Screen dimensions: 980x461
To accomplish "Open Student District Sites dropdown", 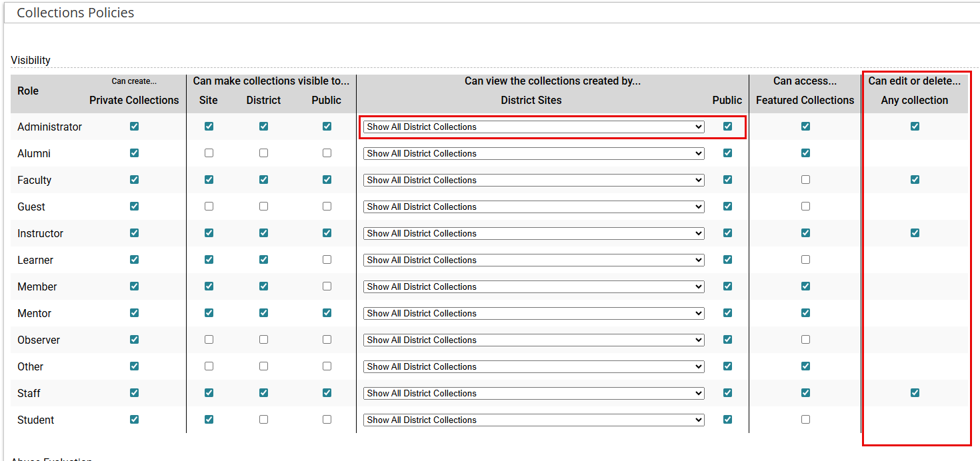I will coord(534,420).
